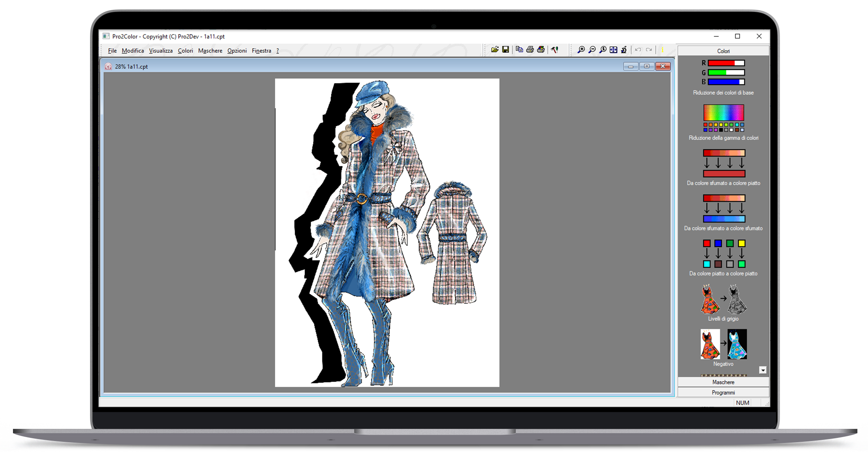
Task: Click the green G channel slider bar
Action: [x=726, y=72]
